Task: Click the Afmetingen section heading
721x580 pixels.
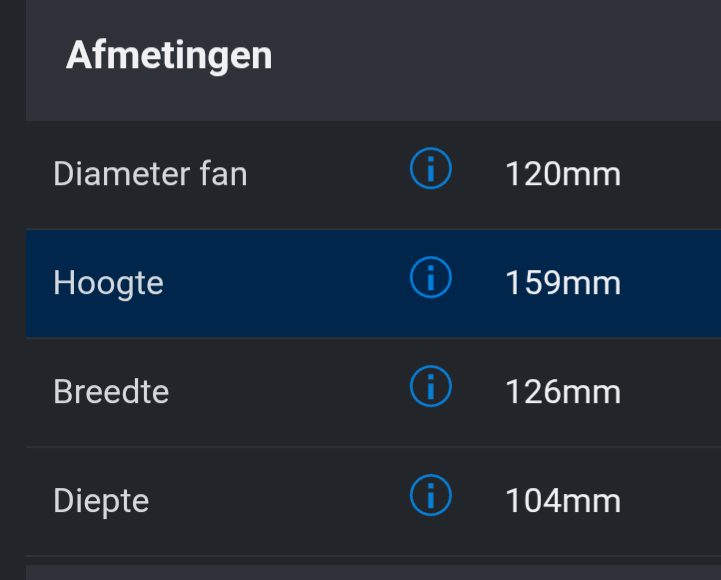Action: [x=169, y=55]
